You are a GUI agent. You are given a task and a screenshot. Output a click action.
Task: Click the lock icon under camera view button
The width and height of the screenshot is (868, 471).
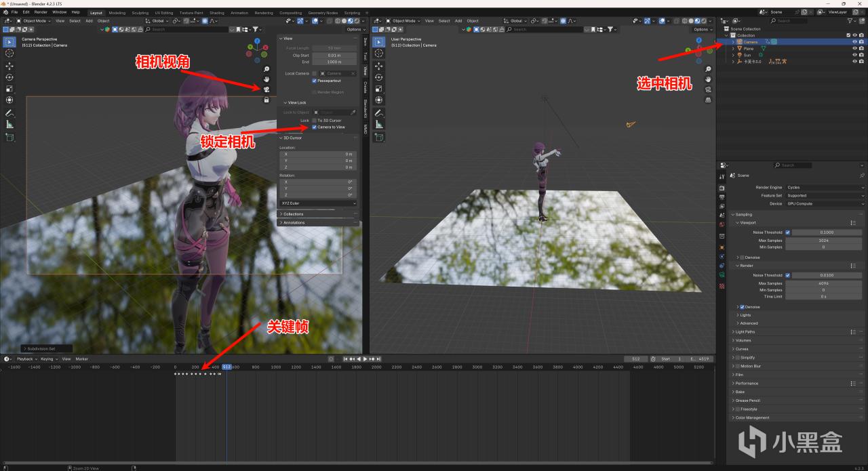click(x=267, y=100)
